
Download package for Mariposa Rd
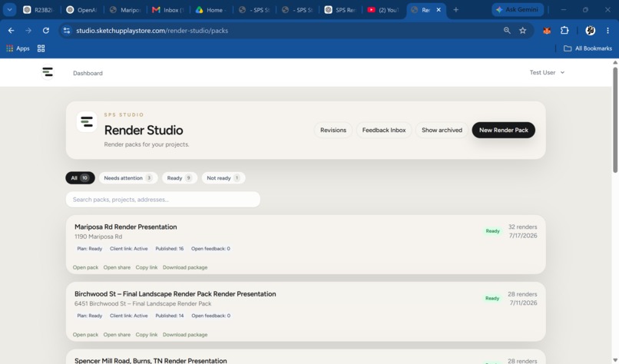coord(185,267)
